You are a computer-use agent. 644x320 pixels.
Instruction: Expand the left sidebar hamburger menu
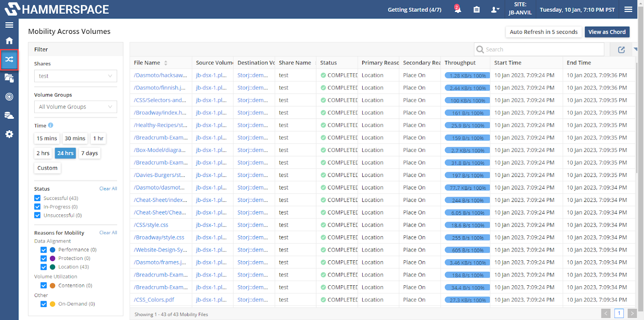(x=9, y=25)
